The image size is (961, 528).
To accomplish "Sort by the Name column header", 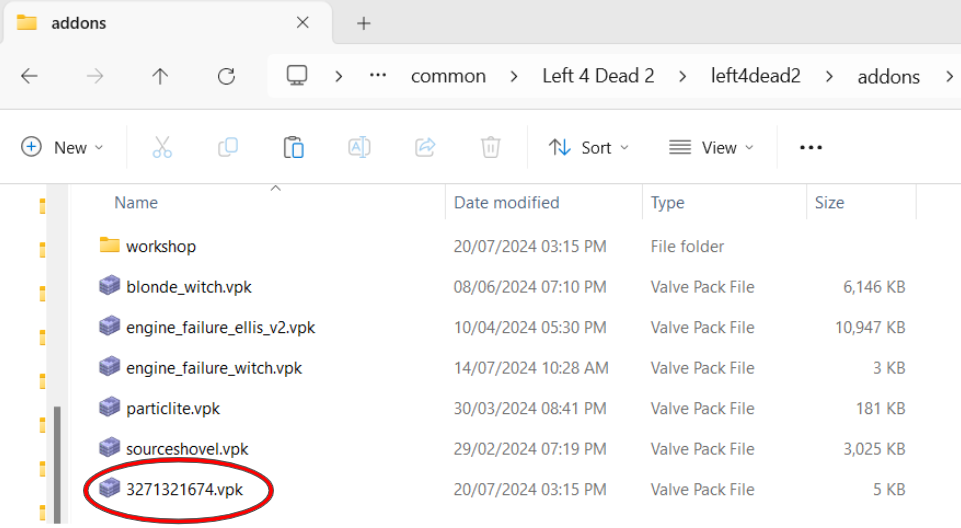I will 136,203.
